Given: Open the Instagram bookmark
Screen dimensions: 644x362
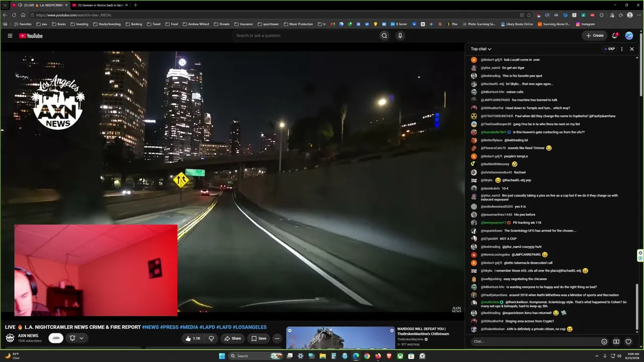Looking at the screenshot, I should point(586,24).
